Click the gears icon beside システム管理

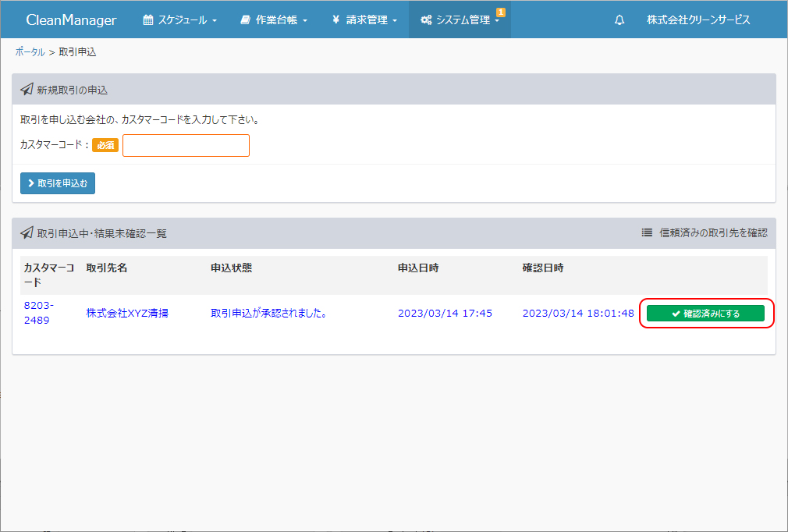426,20
